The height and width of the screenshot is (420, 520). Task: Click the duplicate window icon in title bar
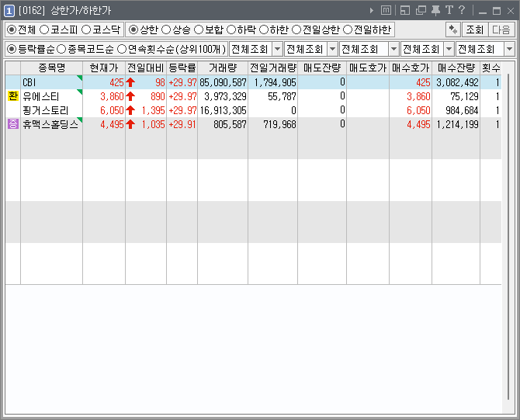(x=421, y=10)
